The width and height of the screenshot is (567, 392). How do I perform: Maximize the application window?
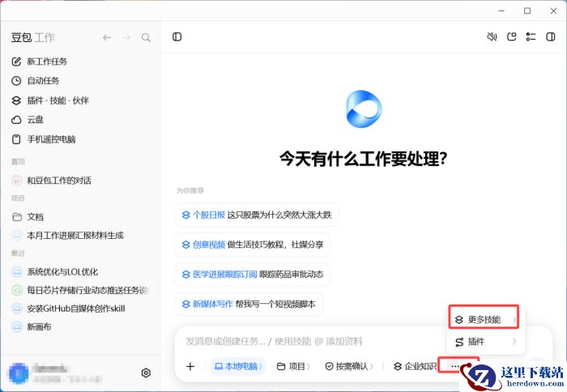[527, 11]
